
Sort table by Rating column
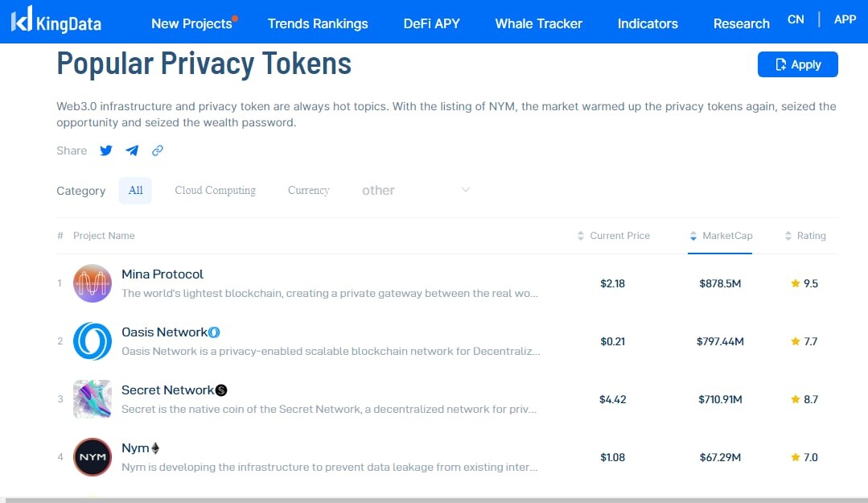805,236
